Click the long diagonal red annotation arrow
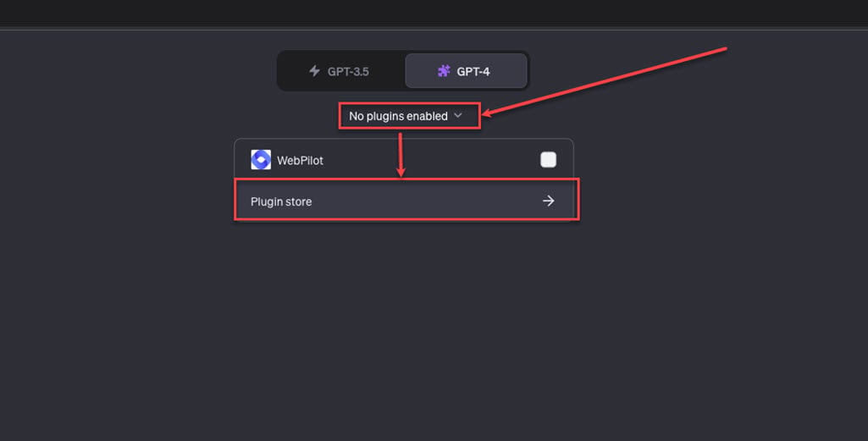The height and width of the screenshot is (441, 868). 604,81
